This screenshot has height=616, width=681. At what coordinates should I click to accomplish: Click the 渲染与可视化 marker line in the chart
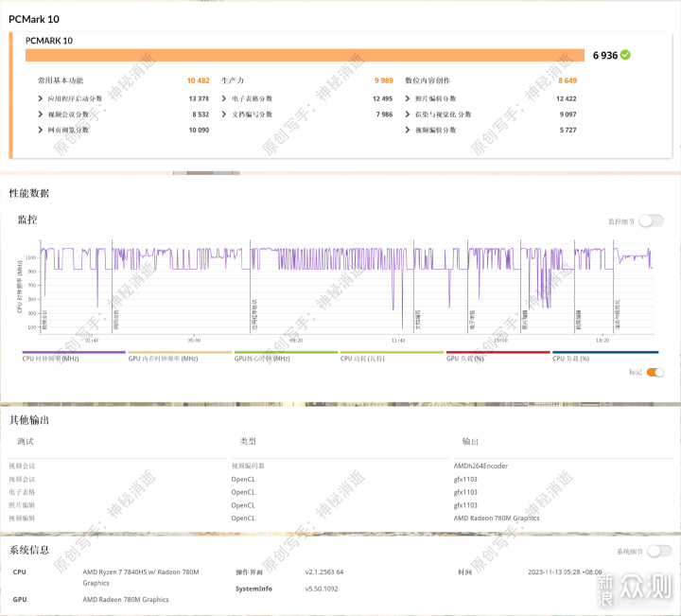[x=614, y=287]
